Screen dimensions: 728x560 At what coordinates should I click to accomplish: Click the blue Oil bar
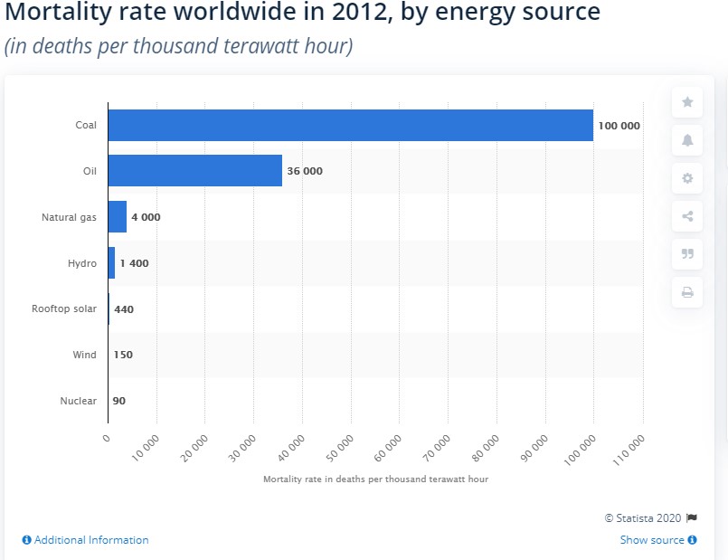(x=194, y=171)
